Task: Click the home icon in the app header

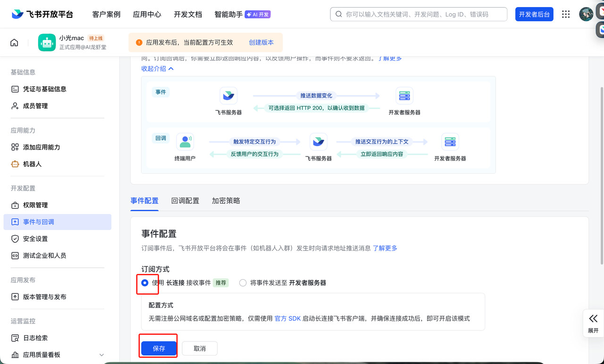Action: [14, 42]
